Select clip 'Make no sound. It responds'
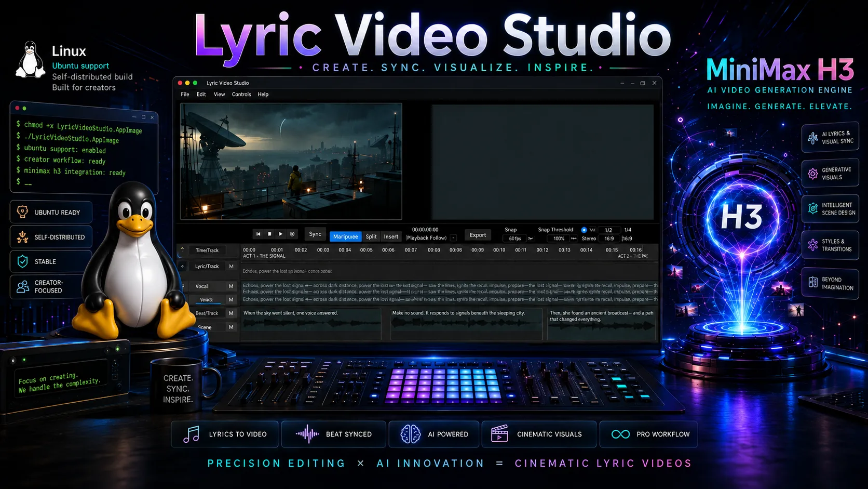Image resolution: width=868 pixels, height=489 pixels. point(467,324)
